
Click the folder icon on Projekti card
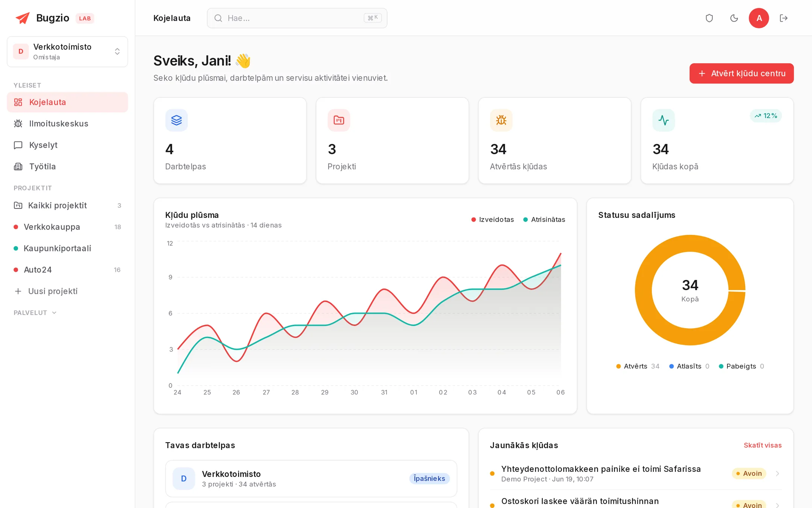[x=339, y=120]
